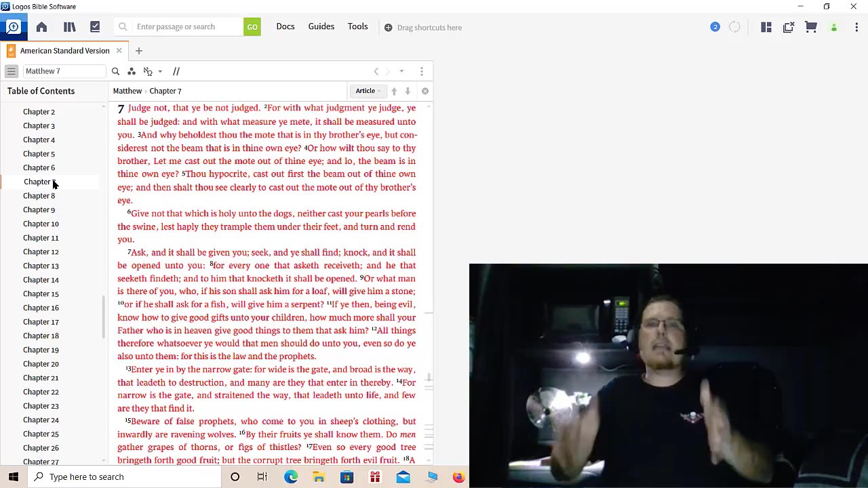Open the Logos home page icon
The width and height of the screenshot is (868, 488).
tap(41, 27)
